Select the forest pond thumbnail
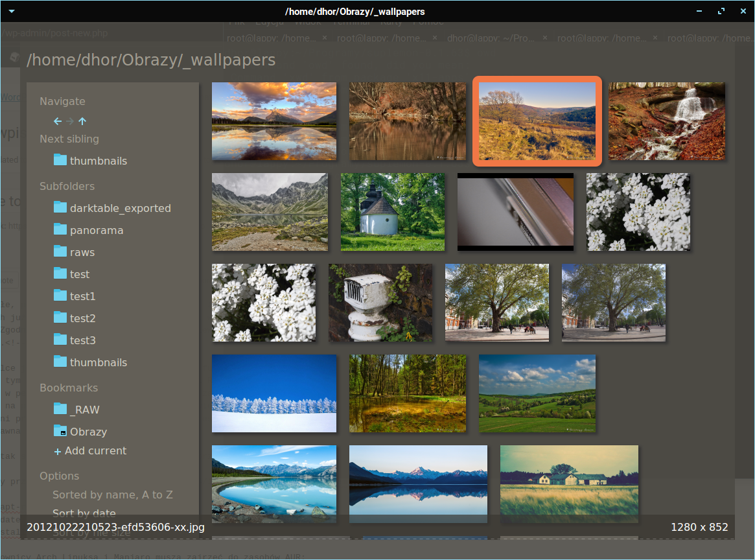 pyautogui.click(x=408, y=393)
